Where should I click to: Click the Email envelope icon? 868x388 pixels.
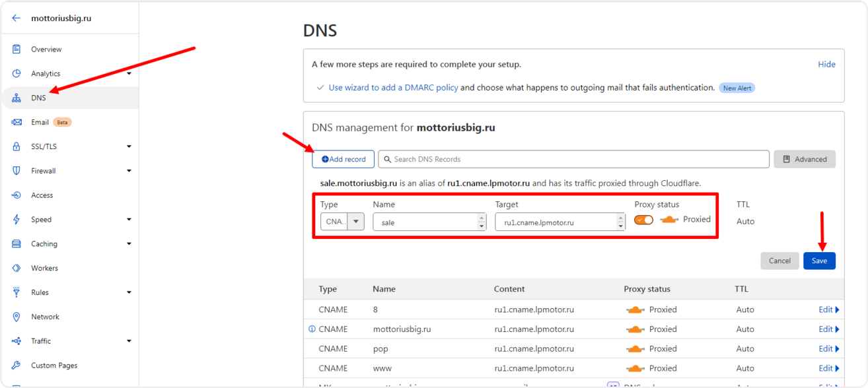coord(17,122)
